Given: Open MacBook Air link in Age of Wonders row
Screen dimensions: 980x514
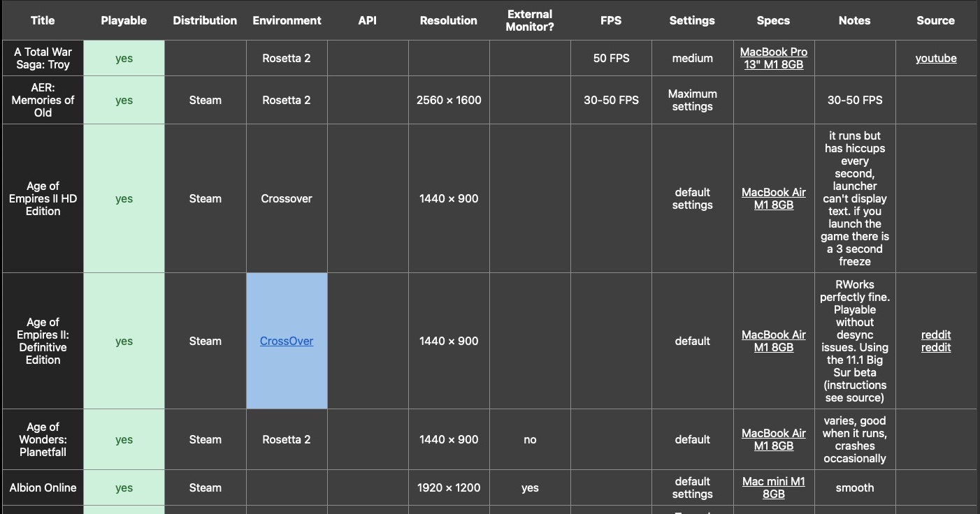Looking at the screenshot, I should pos(773,439).
